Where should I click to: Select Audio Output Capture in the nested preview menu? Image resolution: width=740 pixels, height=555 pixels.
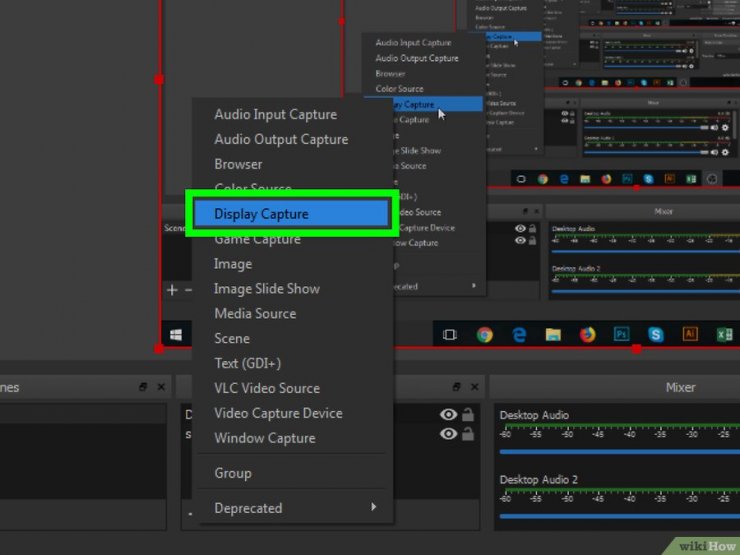point(417,58)
